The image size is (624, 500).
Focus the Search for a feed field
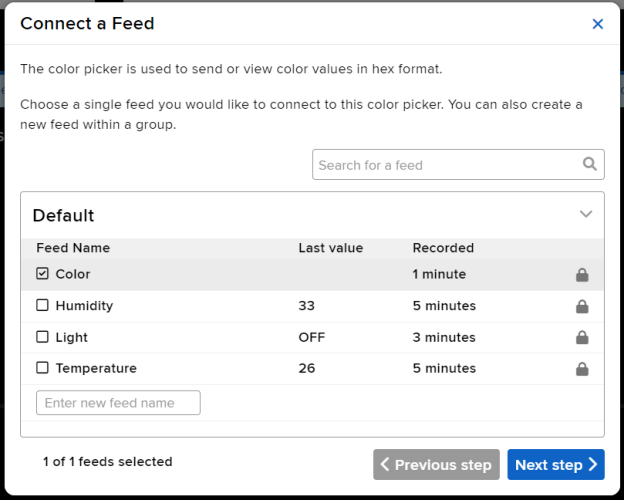pos(445,165)
